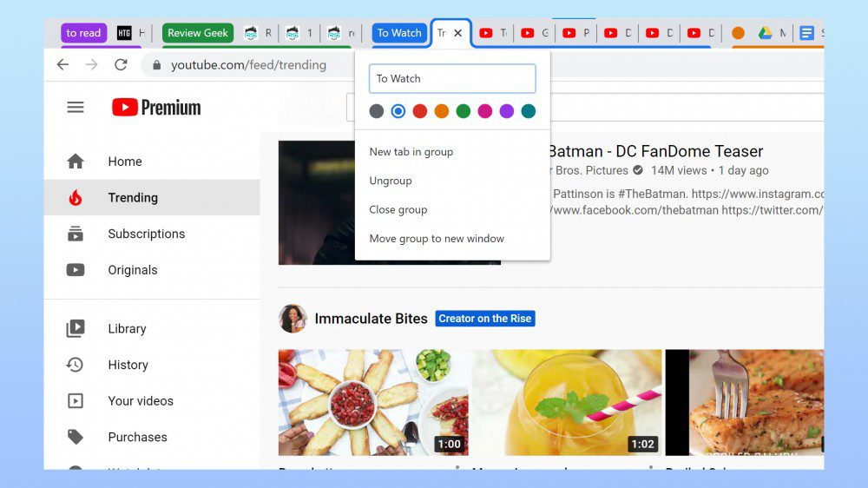
Task: Collapse the 'To Watch' tab group label
Action: click(x=398, y=33)
